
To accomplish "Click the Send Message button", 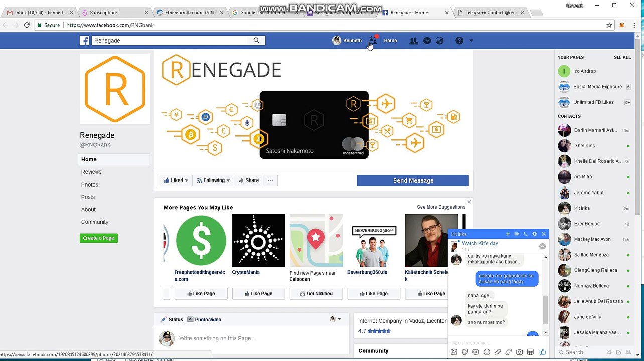I will point(413,180).
